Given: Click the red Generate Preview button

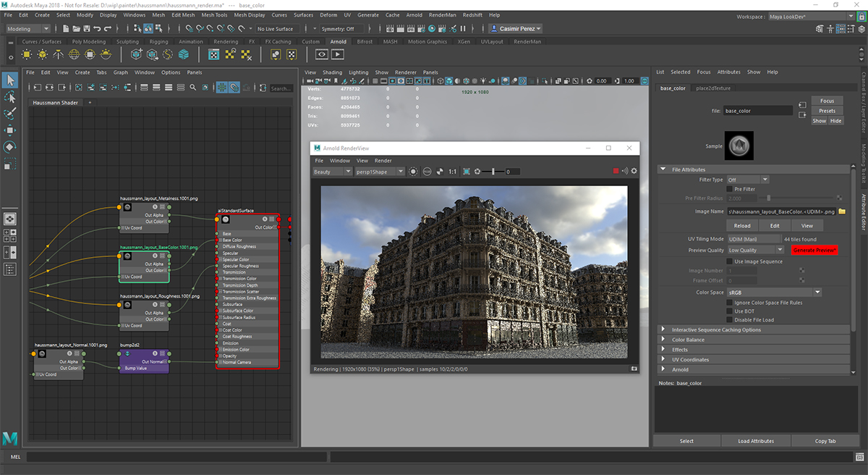Looking at the screenshot, I should (814, 250).
